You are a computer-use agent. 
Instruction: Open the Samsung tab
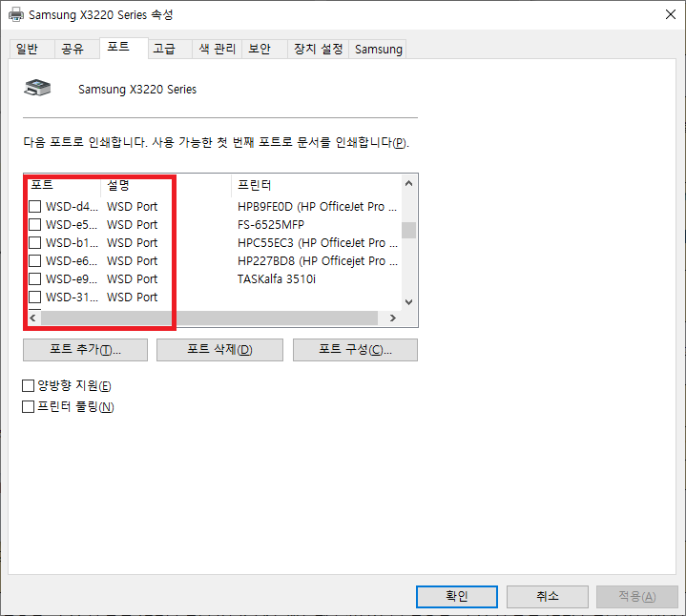pyautogui.click(x=378, y=49)
